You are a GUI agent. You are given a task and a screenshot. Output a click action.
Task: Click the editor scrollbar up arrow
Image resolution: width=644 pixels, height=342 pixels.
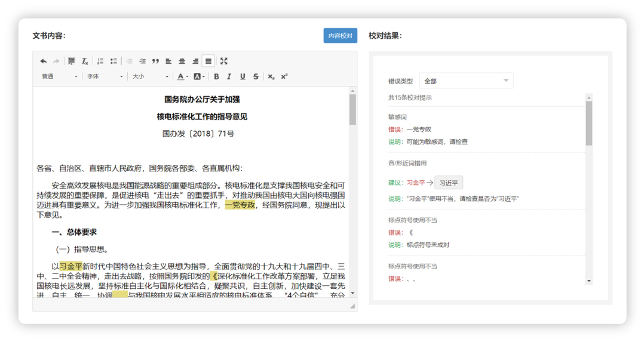(352, 90)
